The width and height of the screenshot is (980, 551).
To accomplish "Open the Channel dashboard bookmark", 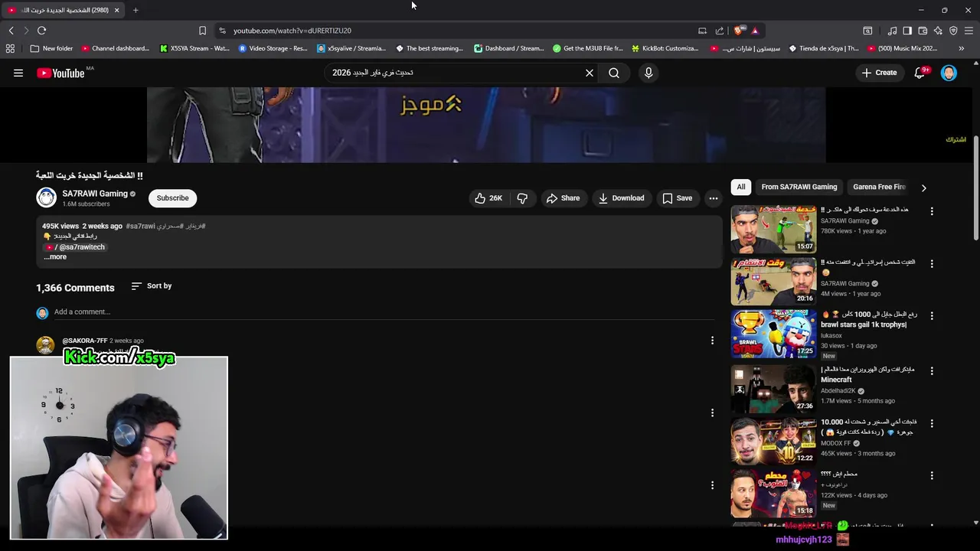I will (x=115, y=48).
